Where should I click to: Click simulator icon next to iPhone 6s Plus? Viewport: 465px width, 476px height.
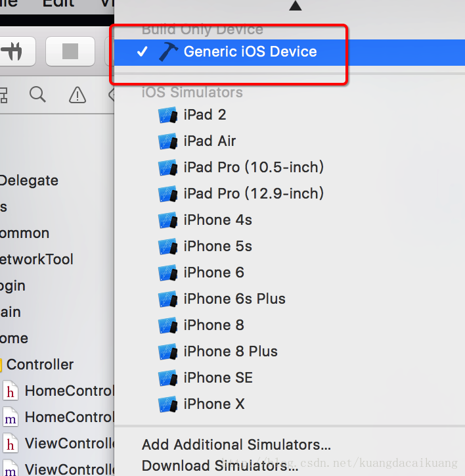click(167, 299)
